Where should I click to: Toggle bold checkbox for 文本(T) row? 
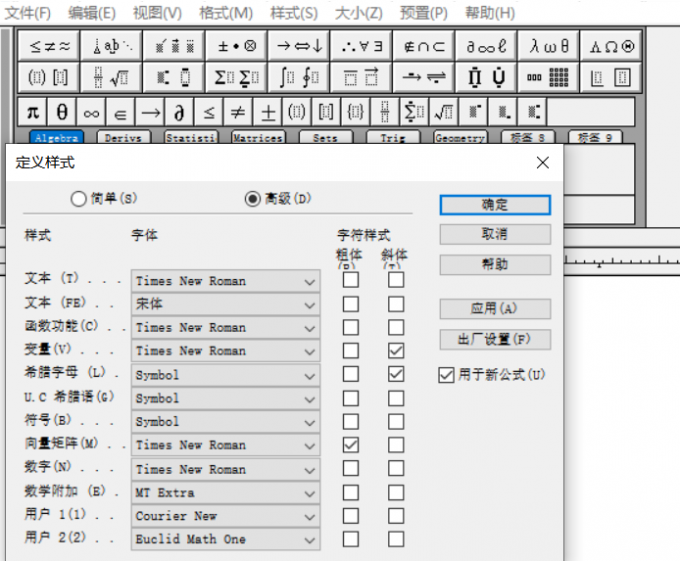(350, 280)
